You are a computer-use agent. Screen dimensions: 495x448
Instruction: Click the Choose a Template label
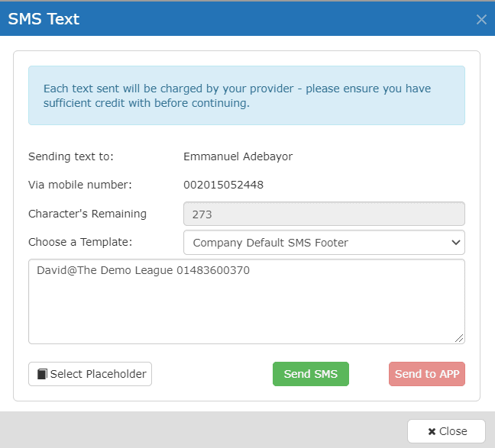[x=80, y=242]
